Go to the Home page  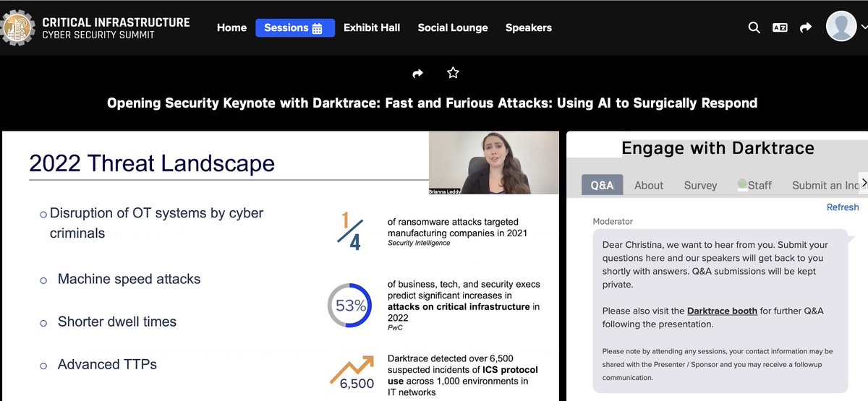(231, 27)
